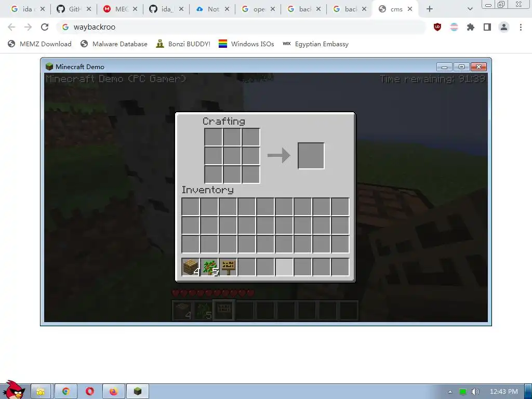Open the volume speaker tray icon
This screenshot has height=399, width=532.
pyautogui.click(x=475, y=392)
